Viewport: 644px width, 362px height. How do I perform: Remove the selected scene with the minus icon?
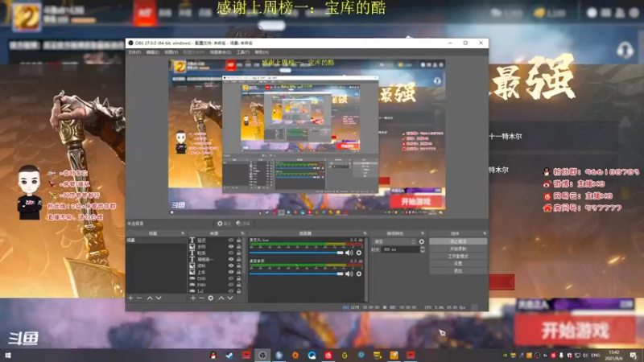139,298
